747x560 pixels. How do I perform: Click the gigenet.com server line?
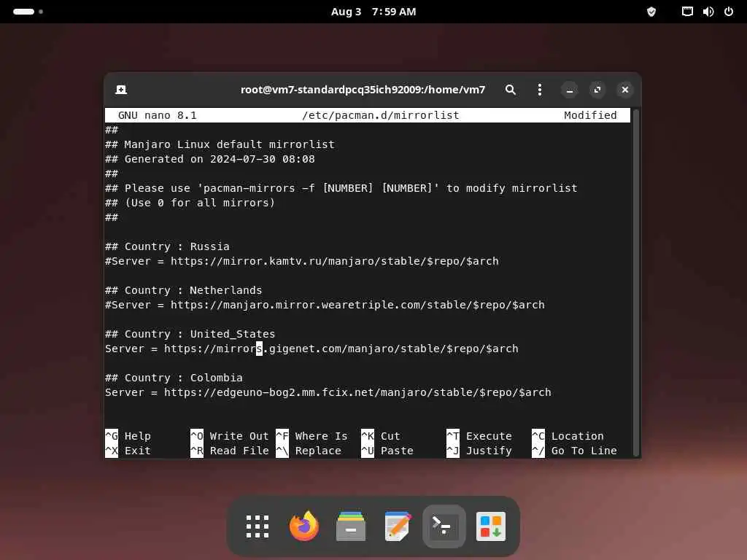pos(311,349)
